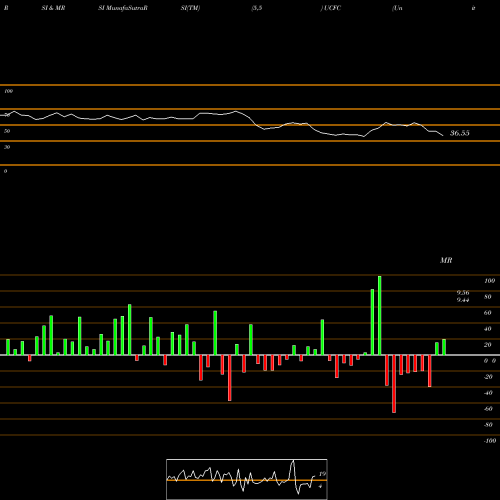Image resolution: width=500 pixels, height=500 pixels.
Task: Click the MR axis label -60
Action: coord(488,409)
